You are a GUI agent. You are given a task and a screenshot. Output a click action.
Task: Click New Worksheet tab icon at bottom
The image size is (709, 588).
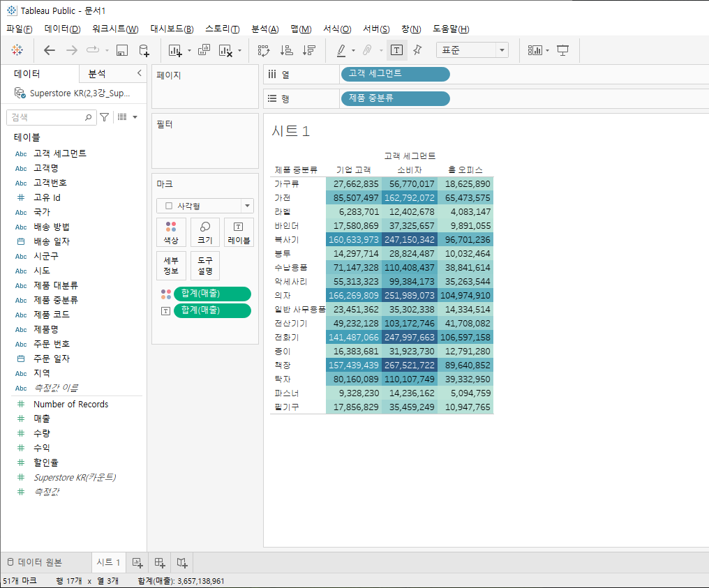[137, 563]
